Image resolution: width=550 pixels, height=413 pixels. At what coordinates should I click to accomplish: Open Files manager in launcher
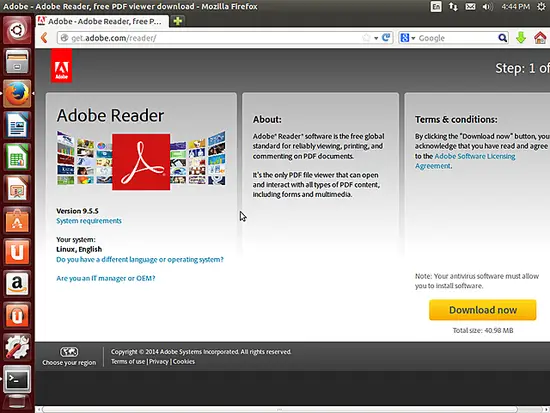[x=17, y=62]
